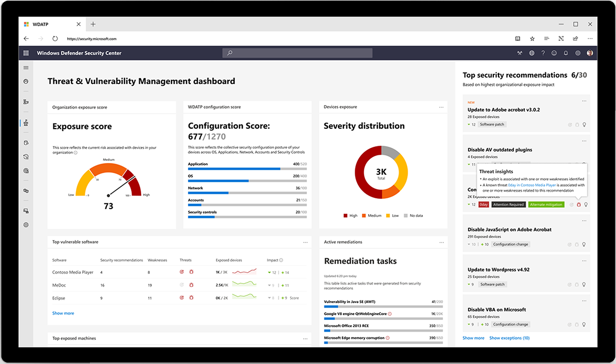
Task: Click Show more under Top vulnerable software
Action: pyautogui.click(x=63, y=313)
